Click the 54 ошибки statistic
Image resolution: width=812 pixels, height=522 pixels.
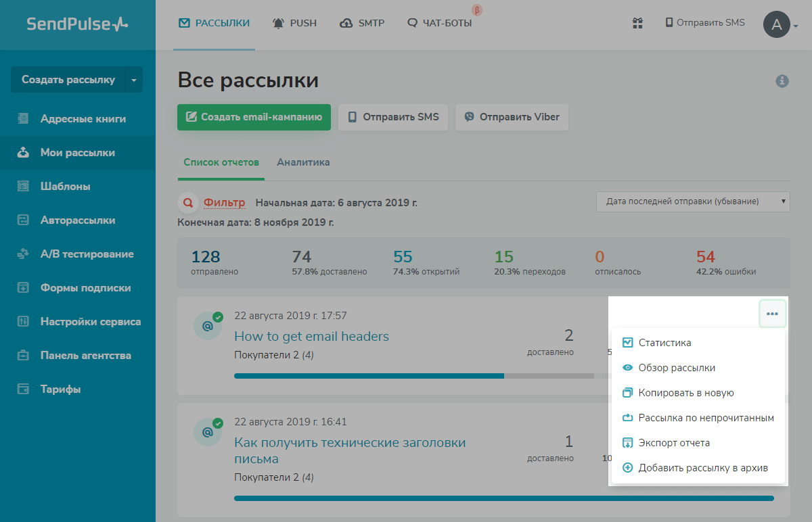click(x=726, y=263)
